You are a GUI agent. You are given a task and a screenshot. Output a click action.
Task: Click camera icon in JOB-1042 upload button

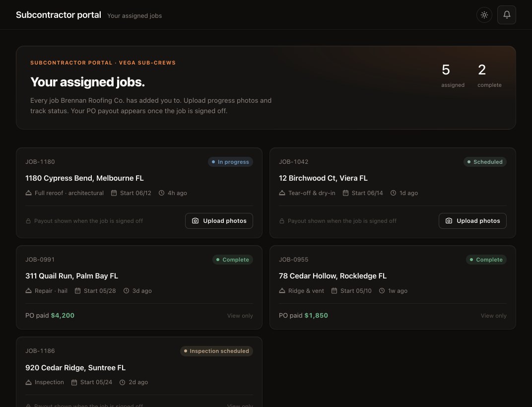(449, 221)
